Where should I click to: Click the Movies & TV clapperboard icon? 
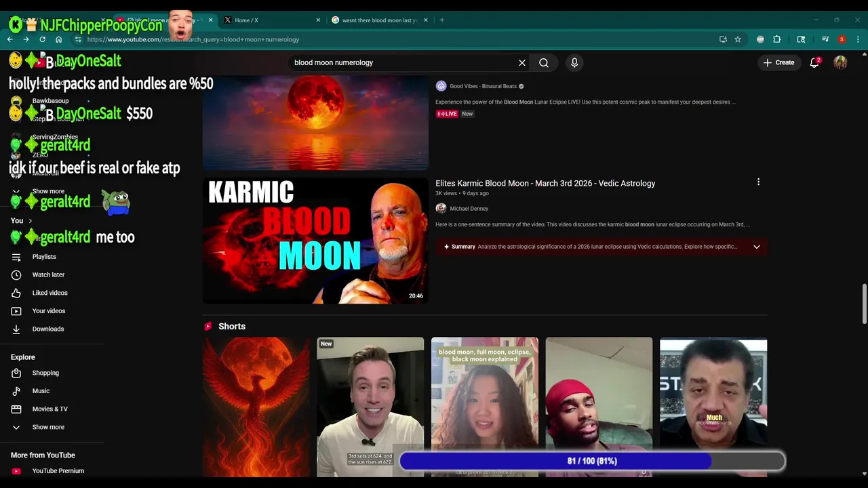16,409
